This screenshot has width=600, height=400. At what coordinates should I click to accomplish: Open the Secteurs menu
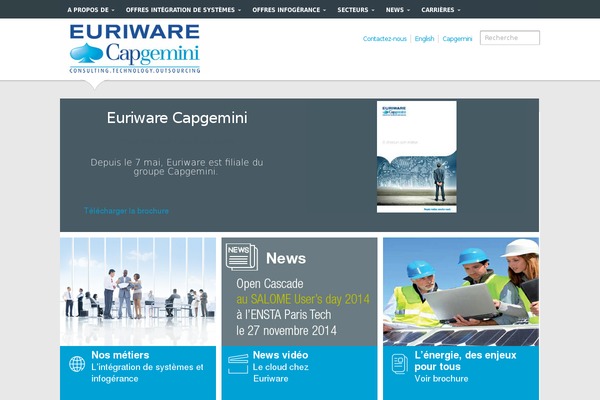pos(356,9)
